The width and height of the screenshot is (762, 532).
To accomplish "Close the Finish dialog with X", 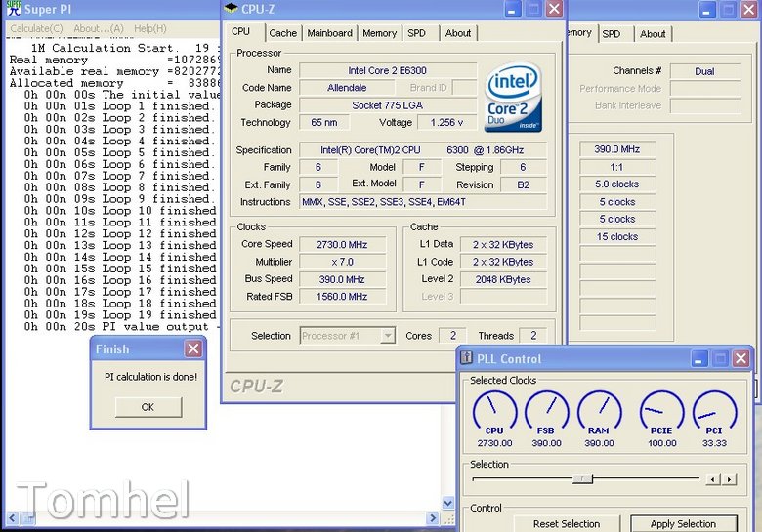I will point(193,348).
